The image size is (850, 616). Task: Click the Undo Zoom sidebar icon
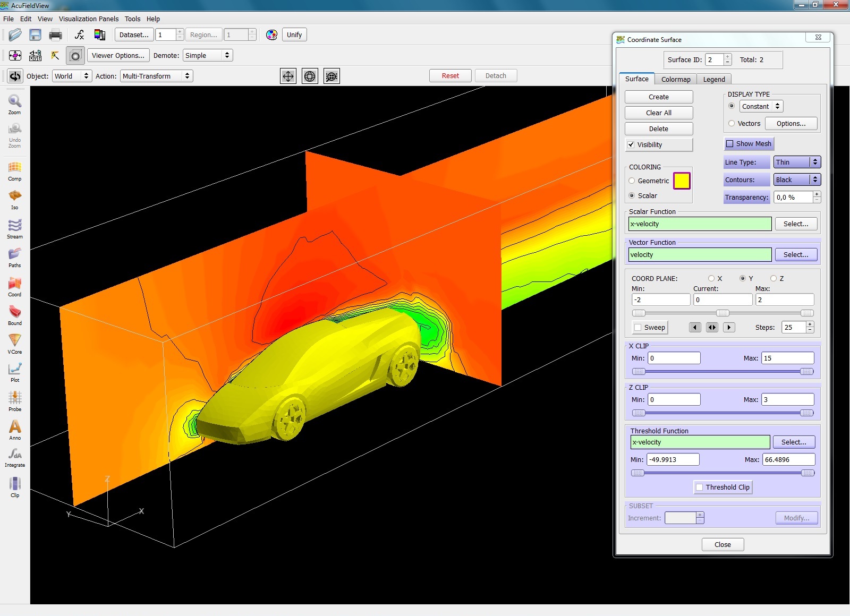tap(14, 135)
